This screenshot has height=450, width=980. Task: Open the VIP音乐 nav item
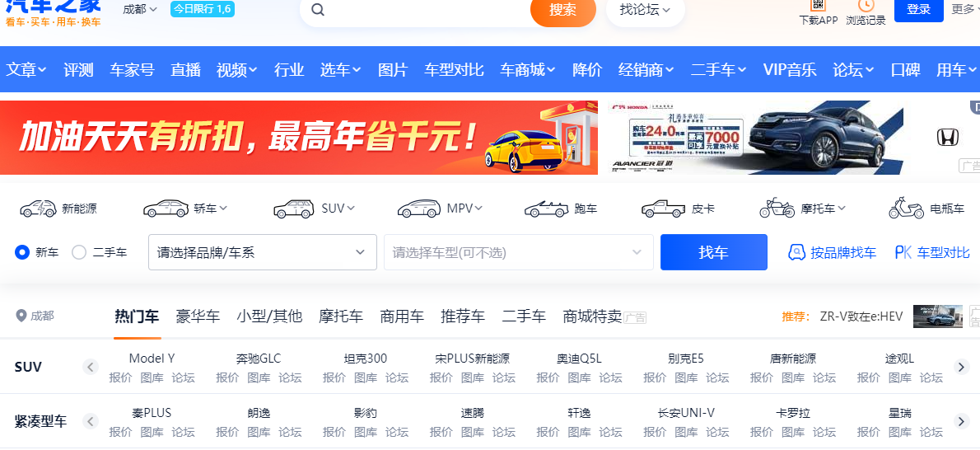point(790,69)
